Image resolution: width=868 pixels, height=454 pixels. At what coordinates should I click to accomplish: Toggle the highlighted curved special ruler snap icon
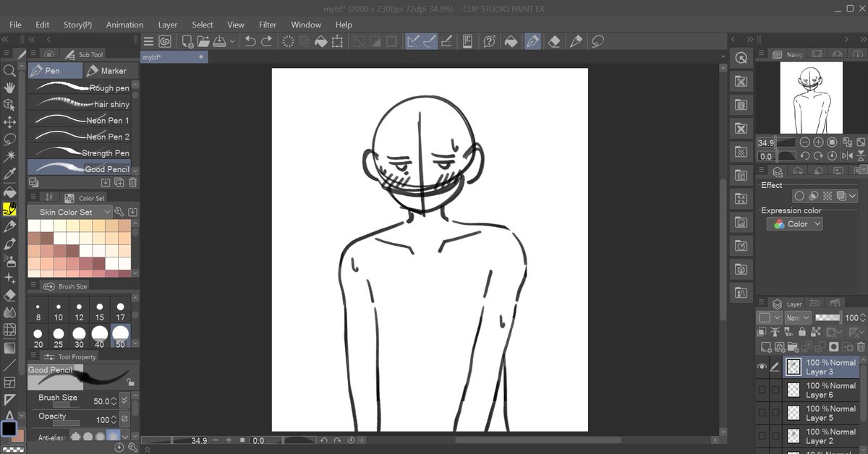tap(430, 41)
